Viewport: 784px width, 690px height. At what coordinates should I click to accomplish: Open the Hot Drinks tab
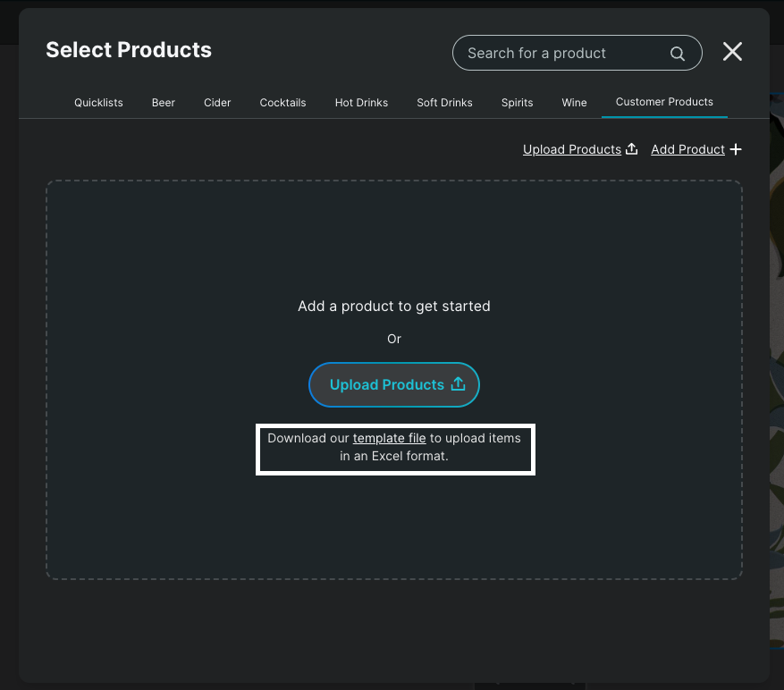click(361, 103)
